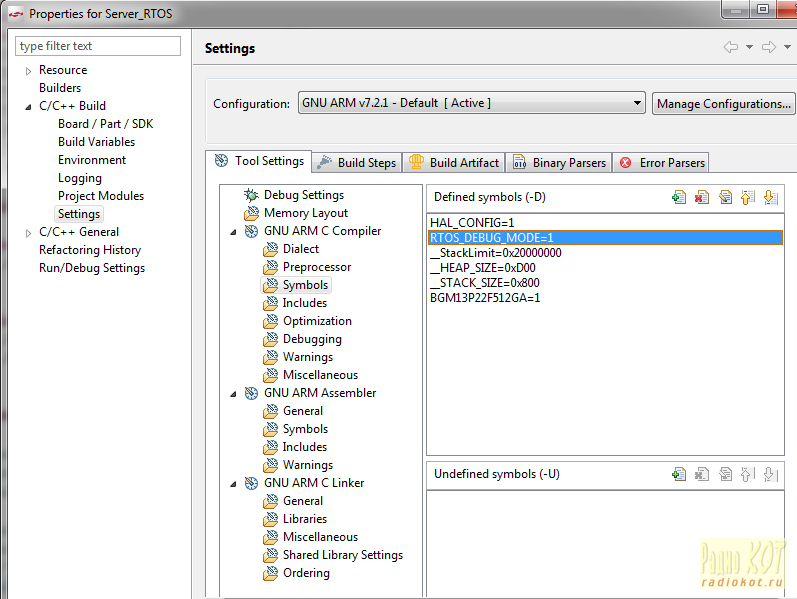Viewport: 797px width, 599px height.
Task: Open compiler Preprocessor settings
Action: 317,267
